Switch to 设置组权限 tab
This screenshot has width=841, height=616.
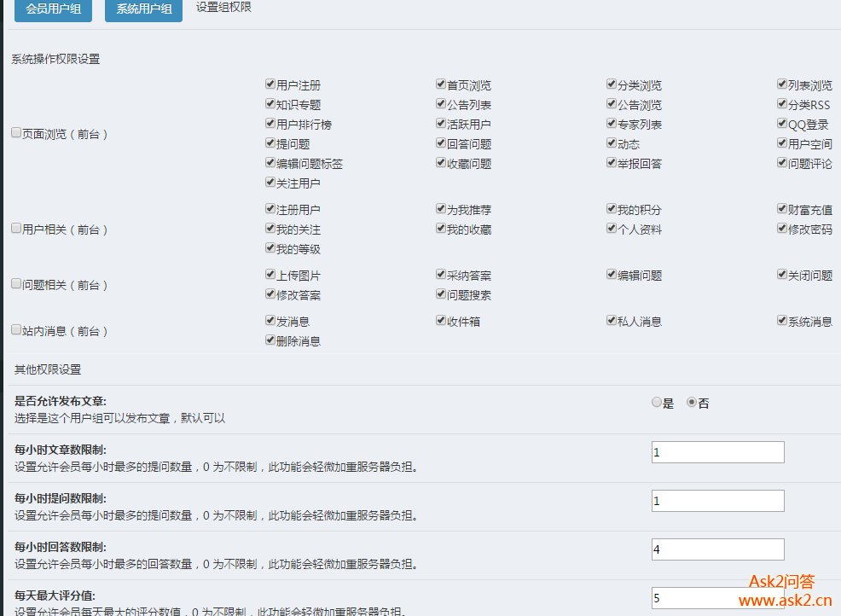223,7
